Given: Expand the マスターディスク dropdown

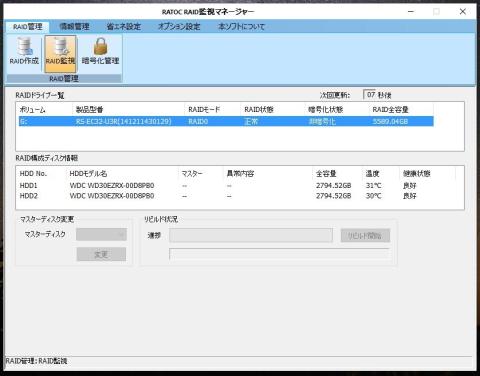Looking at the screenshot, I should pyautogui.click(x=101, y=234).
